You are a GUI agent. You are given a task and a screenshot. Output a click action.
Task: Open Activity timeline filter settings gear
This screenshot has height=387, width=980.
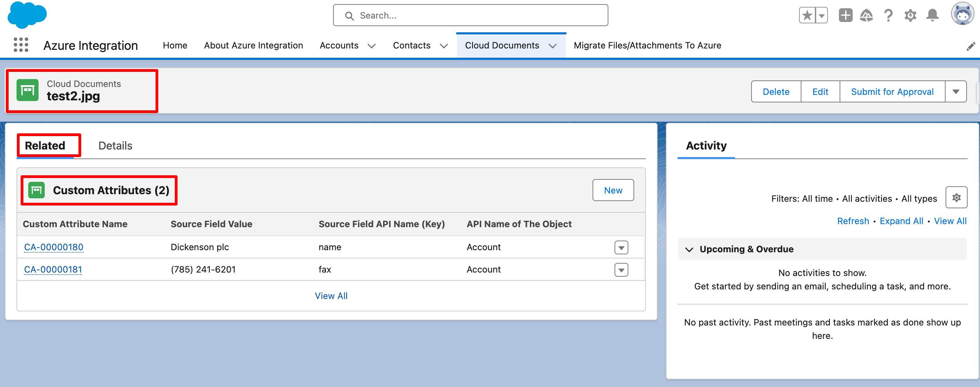coord(956,198)
